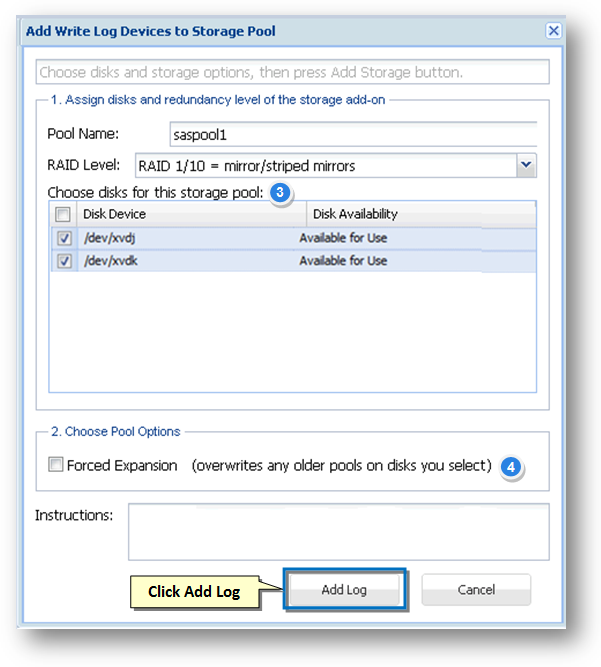Uncheck the /dev/xvdj disk checkbox

click(x=62, y=238)
